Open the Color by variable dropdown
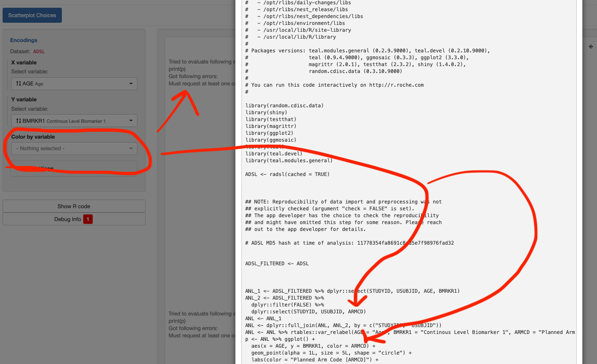 74,148
